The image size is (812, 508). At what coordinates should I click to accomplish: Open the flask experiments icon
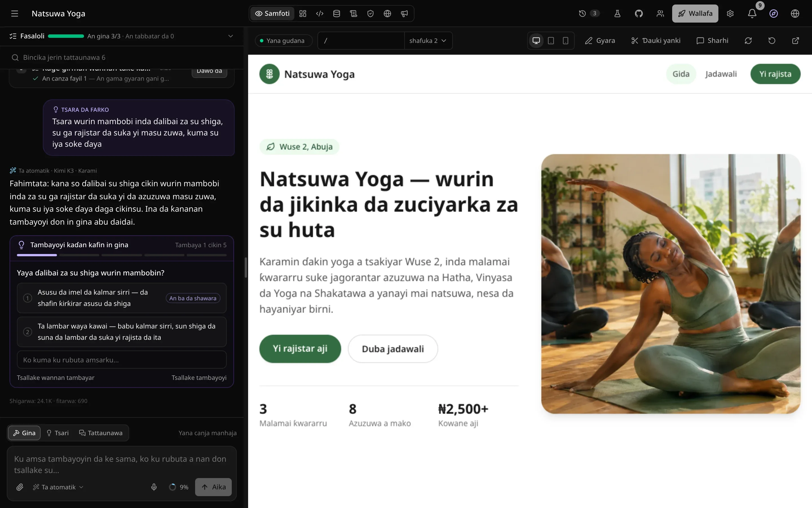pos(617,14)
